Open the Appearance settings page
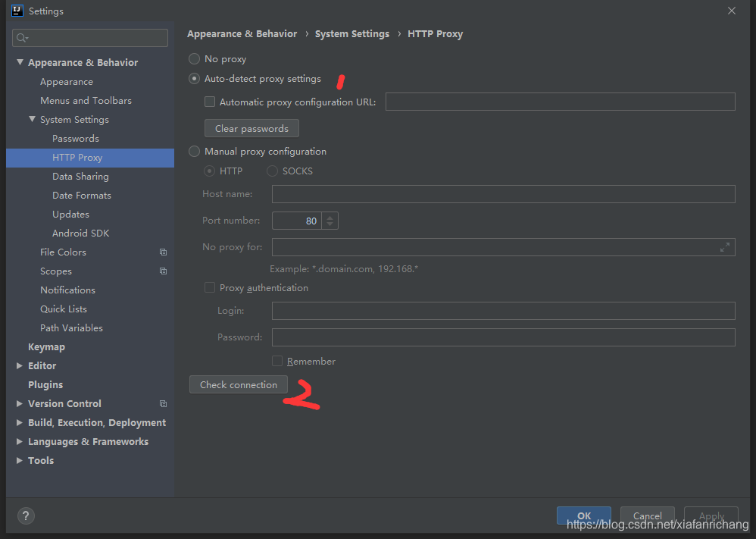This screenshot has width=756, height=539. pyautogui.click(x=67, y=82)
